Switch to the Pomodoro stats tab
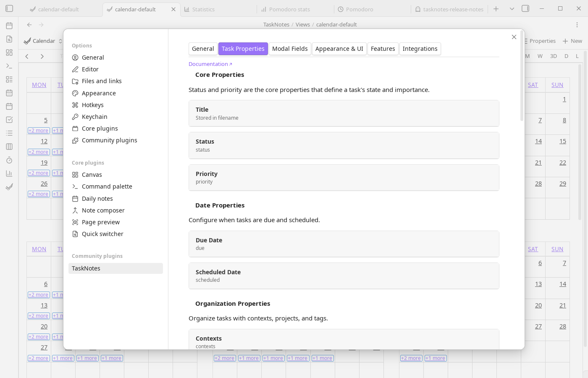 295,9
